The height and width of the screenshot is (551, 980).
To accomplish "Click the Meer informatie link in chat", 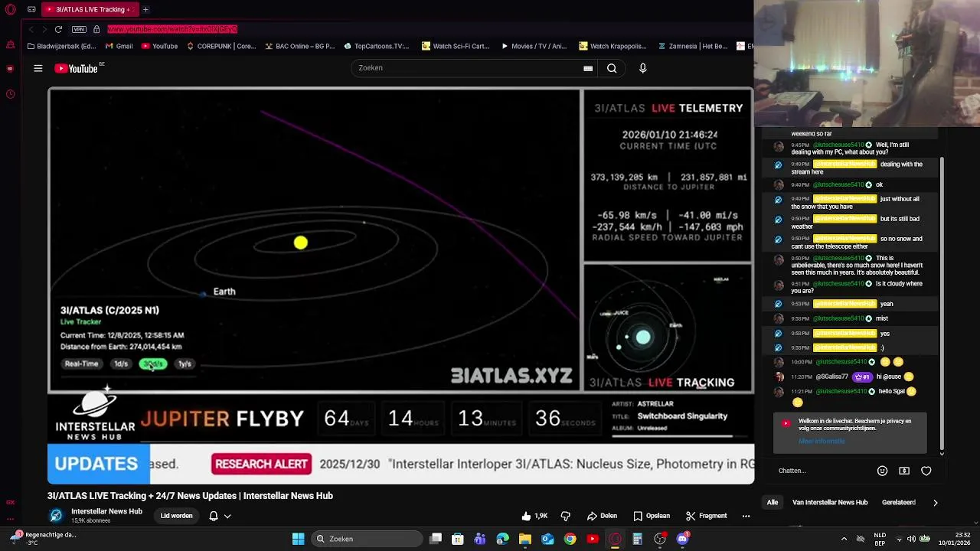I will (x=822, y=441).
